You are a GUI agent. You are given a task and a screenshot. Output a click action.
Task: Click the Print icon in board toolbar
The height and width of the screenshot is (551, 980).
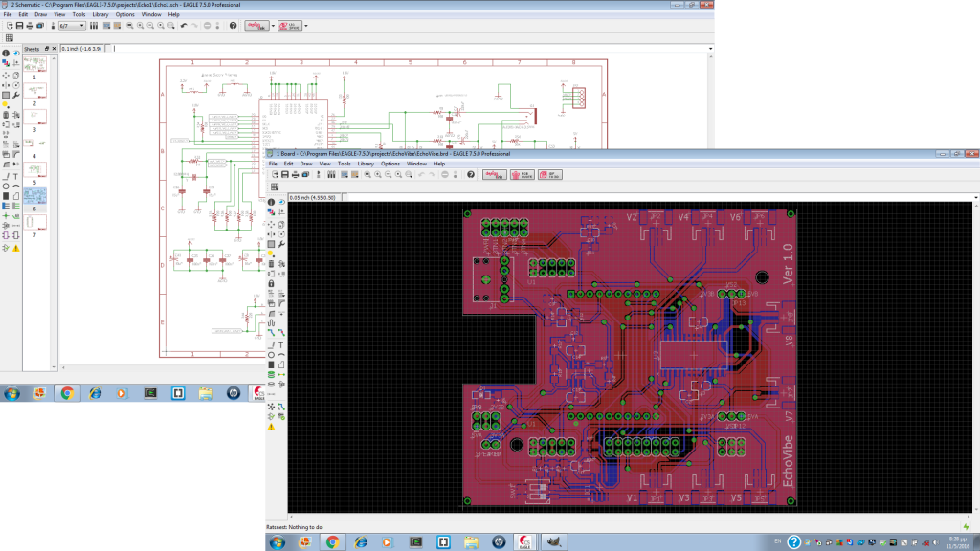297,174
